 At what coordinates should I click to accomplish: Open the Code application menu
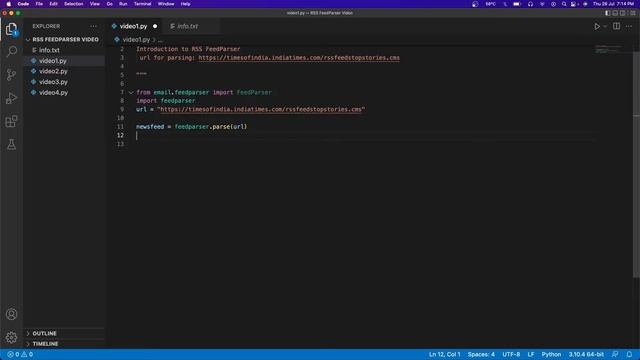pyautogui.click(x=23, y=4)
